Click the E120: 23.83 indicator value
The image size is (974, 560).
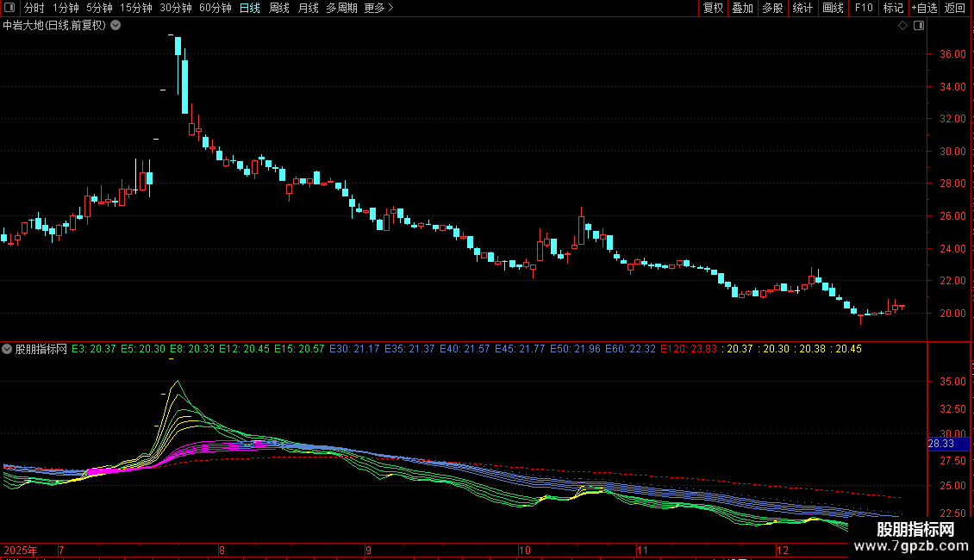[688, 349]
